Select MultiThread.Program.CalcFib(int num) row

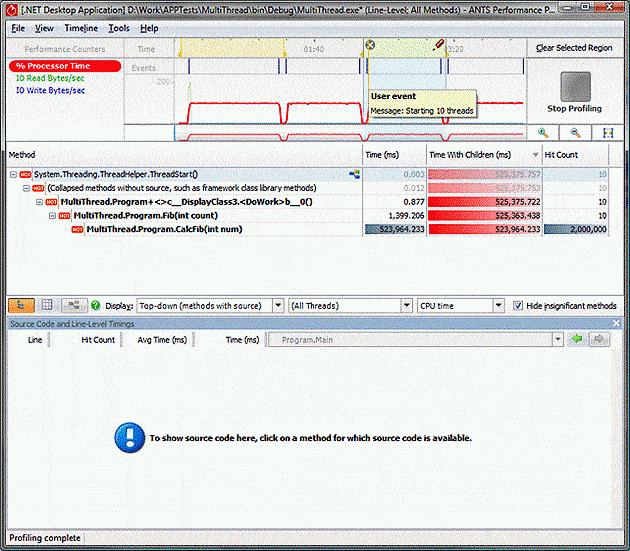coord(307,229)
